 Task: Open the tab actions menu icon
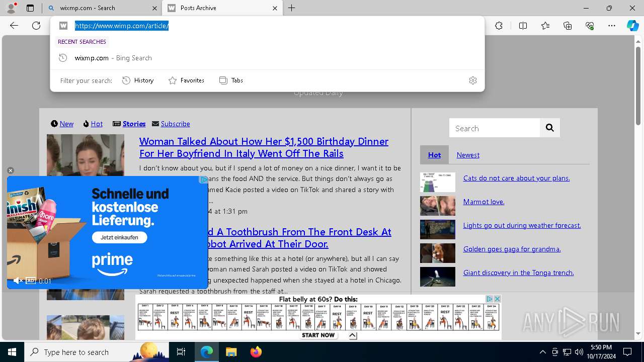tap(30, 8)
